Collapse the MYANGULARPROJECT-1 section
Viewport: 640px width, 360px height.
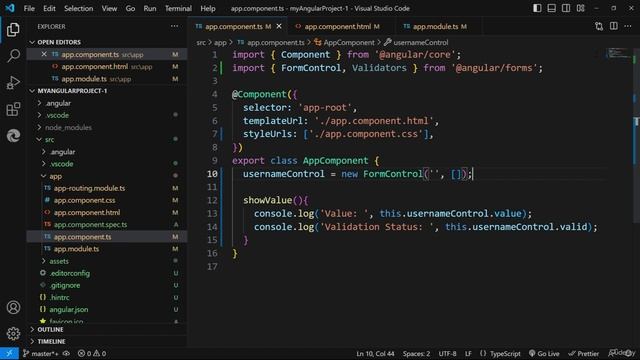72,91
